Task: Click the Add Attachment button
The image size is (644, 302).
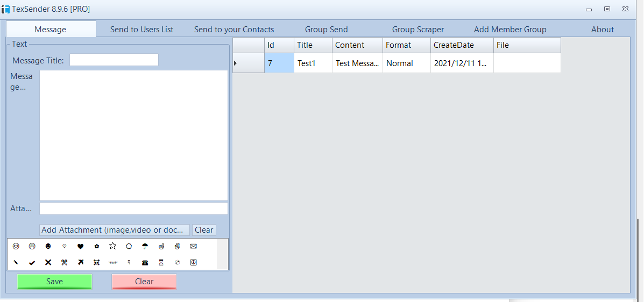Action: pos(115,230)
